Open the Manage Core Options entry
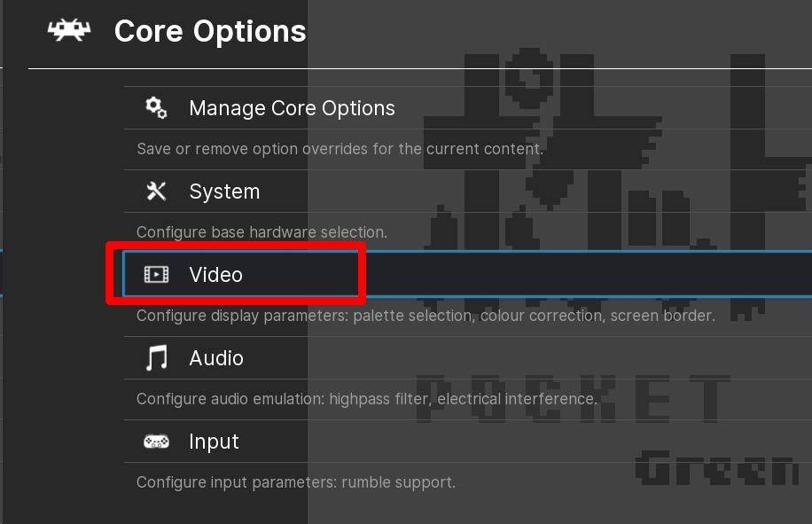The width and height of the screenshot is (812, 524). (x=292, y=108)
